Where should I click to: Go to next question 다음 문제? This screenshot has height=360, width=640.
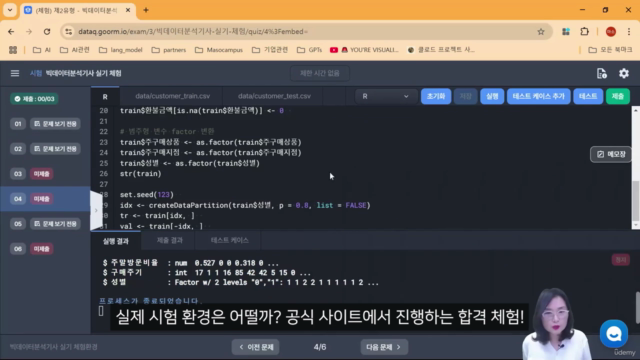384,347
